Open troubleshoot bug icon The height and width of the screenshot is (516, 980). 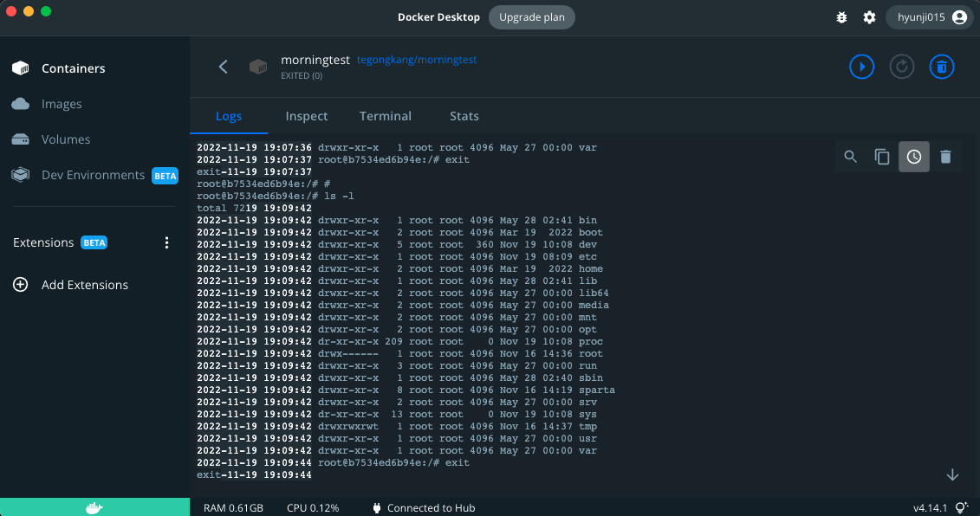coord(841,17)
